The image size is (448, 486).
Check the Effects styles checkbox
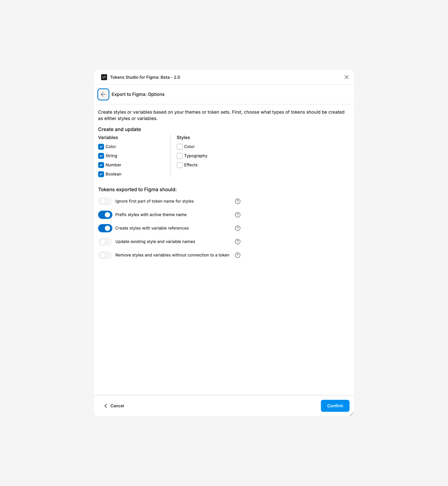(x=180, y=165)
